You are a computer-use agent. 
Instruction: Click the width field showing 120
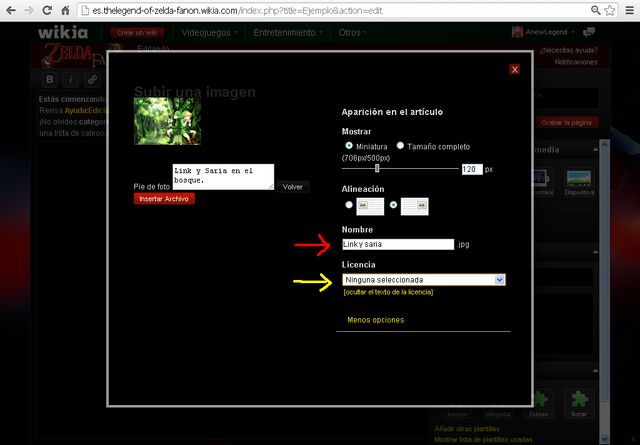(x=472, y=169)
